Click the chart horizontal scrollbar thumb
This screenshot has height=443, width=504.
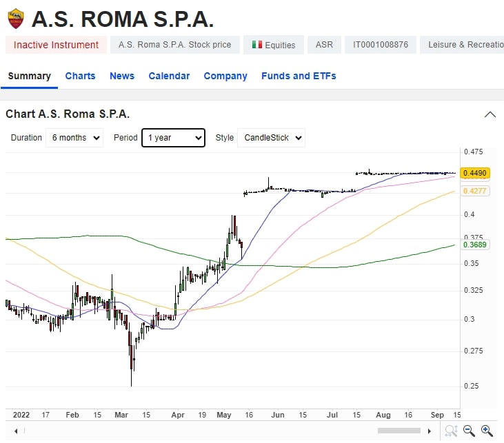[399, 431]
